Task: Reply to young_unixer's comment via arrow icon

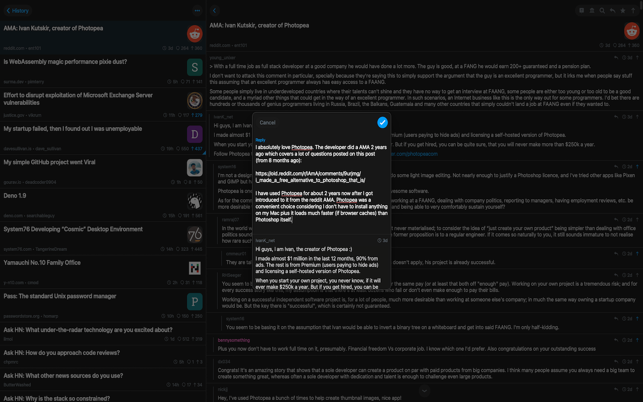Action: click(616, 58)
